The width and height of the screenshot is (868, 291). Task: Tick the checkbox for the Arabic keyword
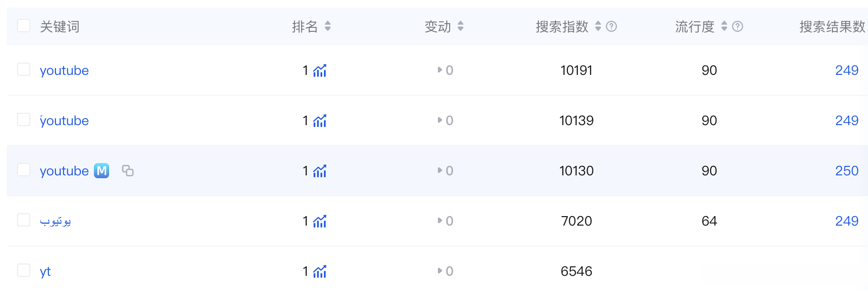click(x=24, y=220)
